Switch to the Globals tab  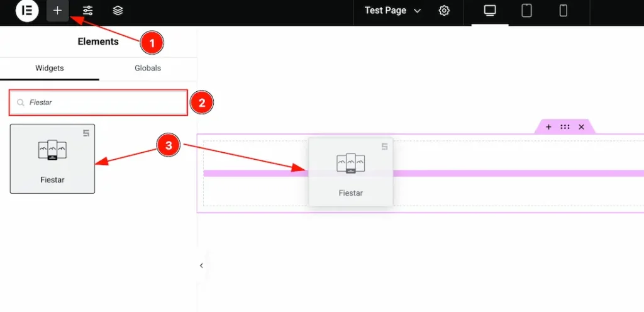click(x=148, y=68)
